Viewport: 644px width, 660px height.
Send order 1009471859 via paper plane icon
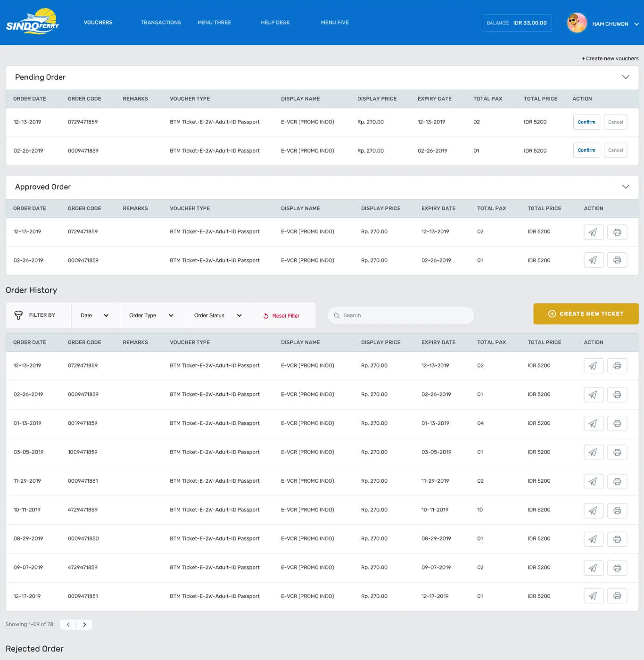[593, 452]
